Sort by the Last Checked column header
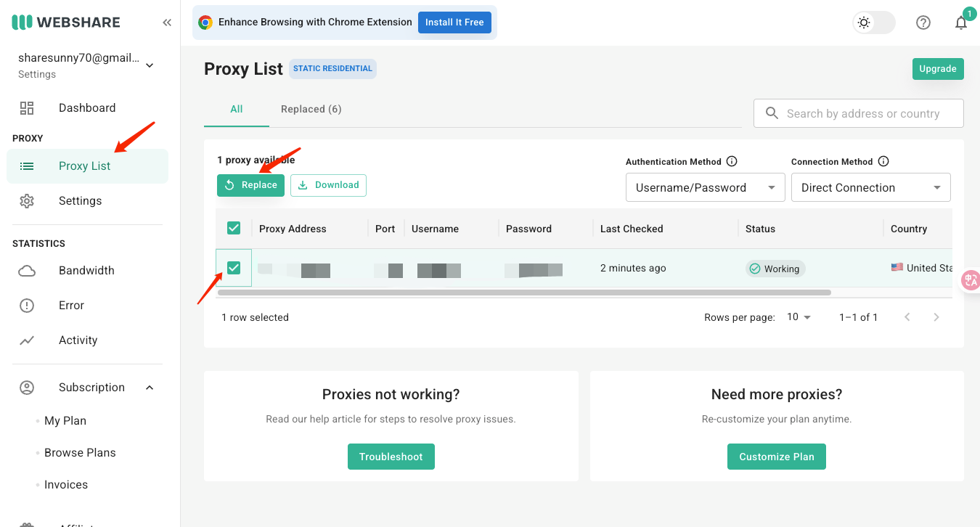 pyautogui.click(x=632, y=229)
